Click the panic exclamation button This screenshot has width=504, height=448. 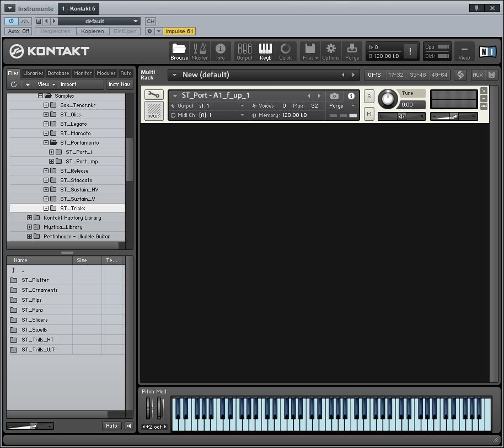coord(410,51)
